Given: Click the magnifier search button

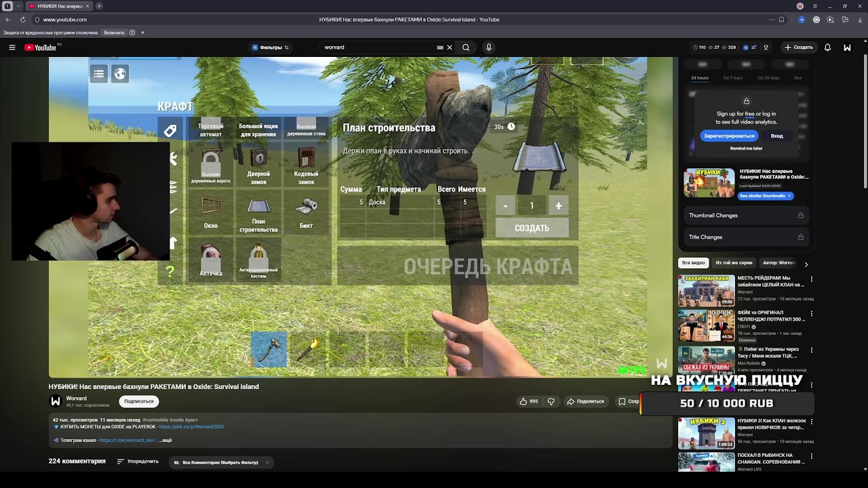Looking at the screenshot, I should pos(466,47).
